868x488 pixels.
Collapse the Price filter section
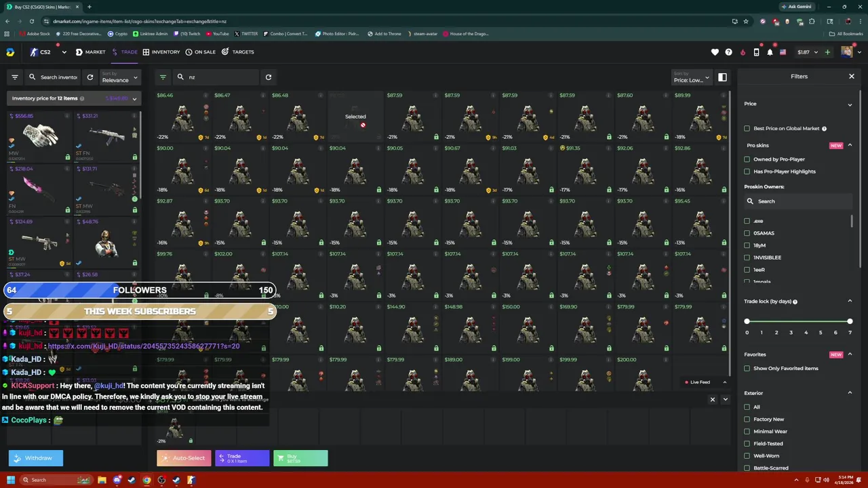tap(850, 104)
